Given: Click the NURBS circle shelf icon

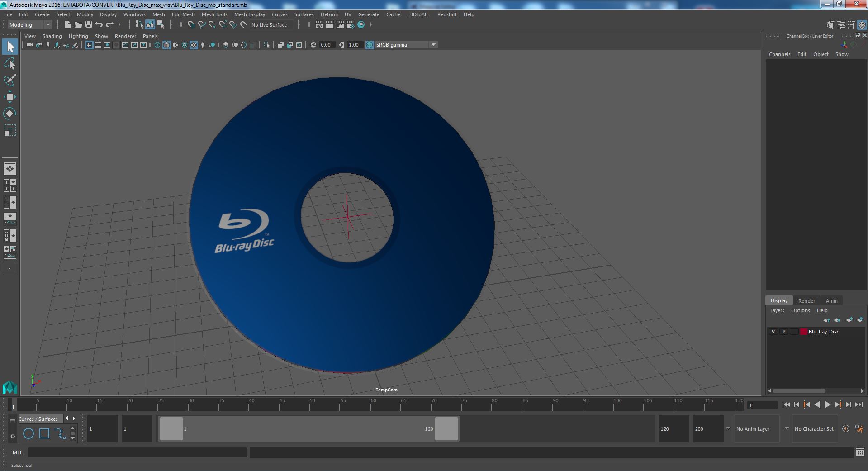Looking at the screenshot, I should tap(28, 433).
